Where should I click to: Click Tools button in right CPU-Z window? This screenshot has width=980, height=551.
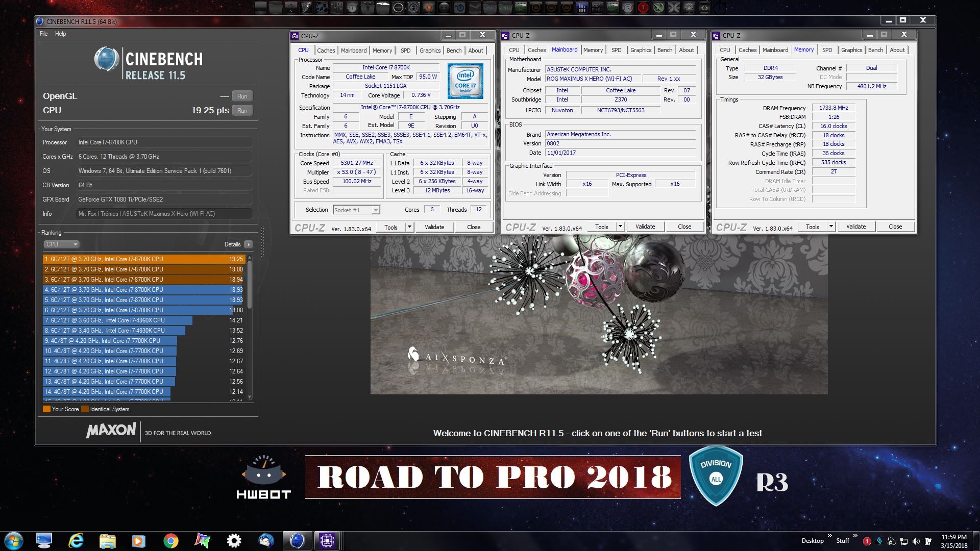pyautogui.click(x=813, y=227)
